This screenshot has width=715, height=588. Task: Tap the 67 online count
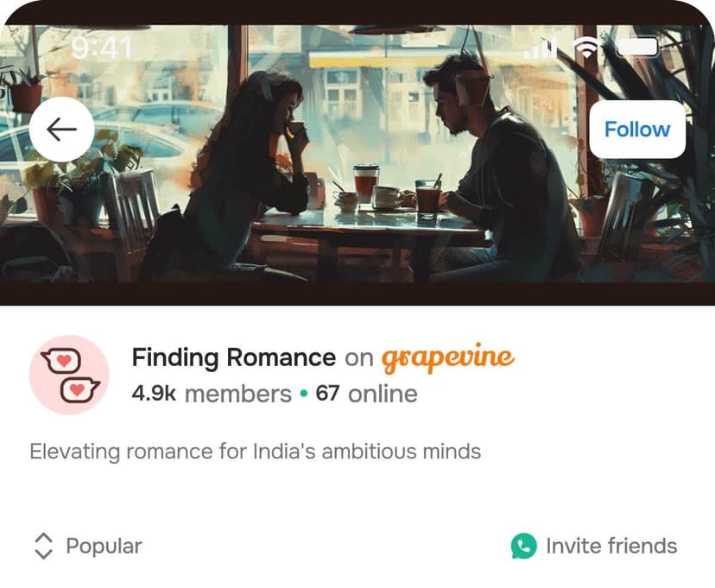pos(366,394)
